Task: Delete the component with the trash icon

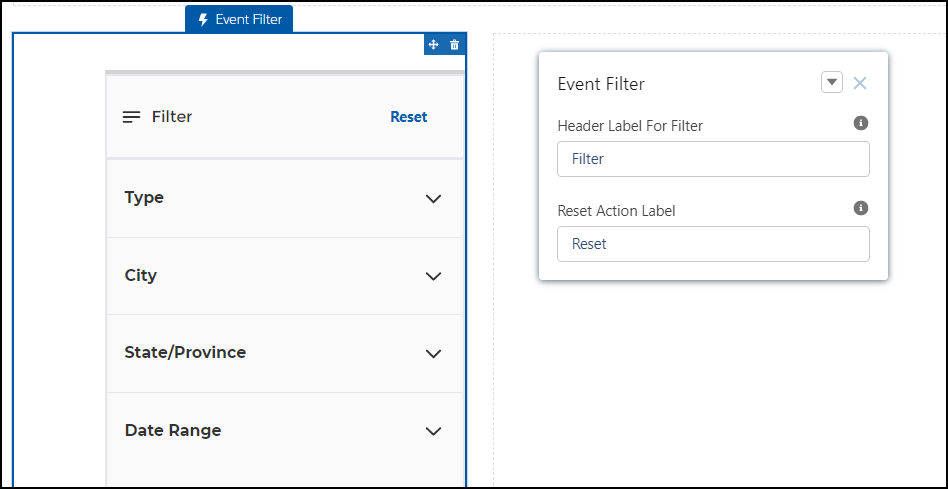Action: 455,45
